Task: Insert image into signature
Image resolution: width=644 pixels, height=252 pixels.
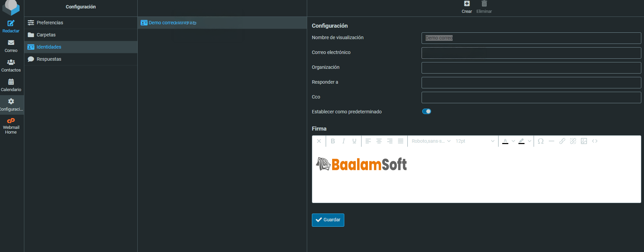Action: pos(584,141)
